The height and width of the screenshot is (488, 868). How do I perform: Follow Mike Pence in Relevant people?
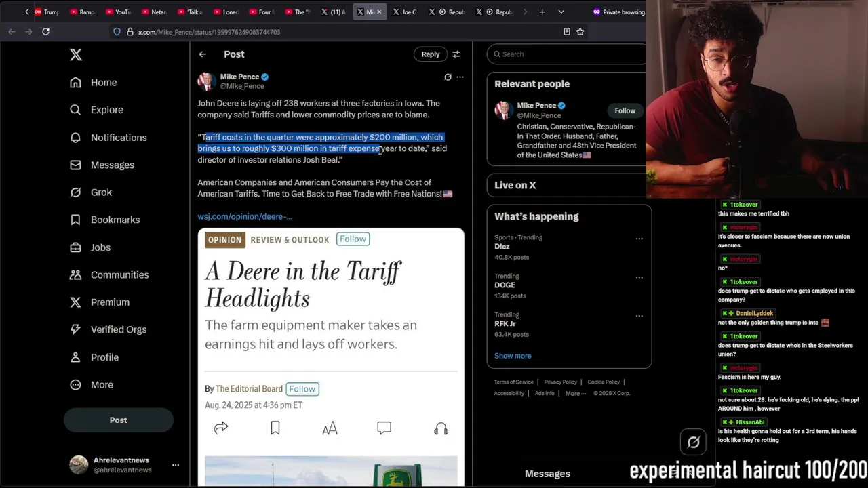coord(625,110)
